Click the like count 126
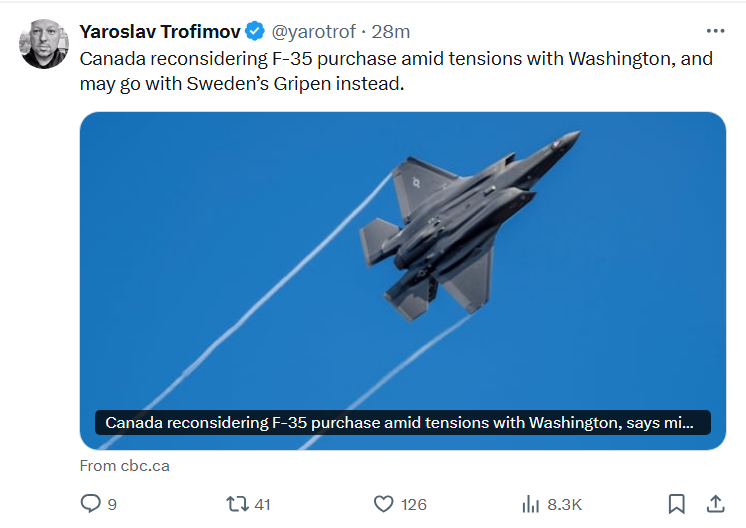This screenshot has height=528, width=746. [413, 504]
